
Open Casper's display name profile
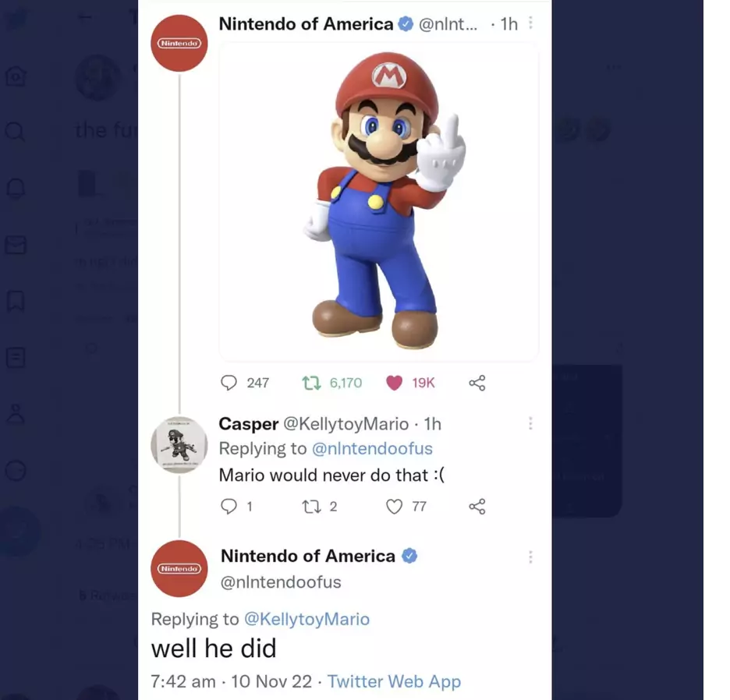click(x=248, y=423)
